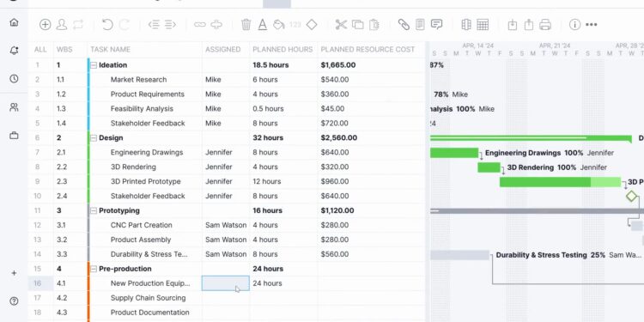Image resolution: width=644 pixels, height=322 pixels.
Task: Select the Engineering Drawings Gantt bar
Action: point(454,153)
